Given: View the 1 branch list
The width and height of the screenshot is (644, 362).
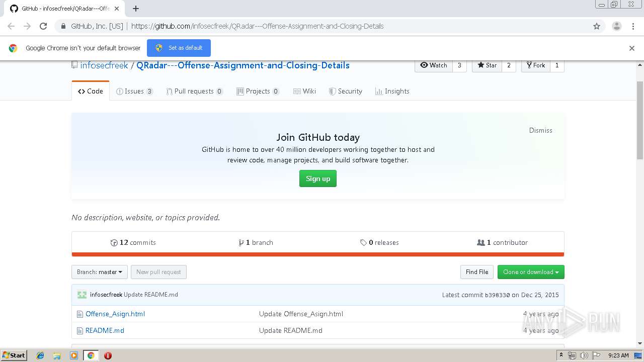Looking at the screenshot, I should 256,242.
